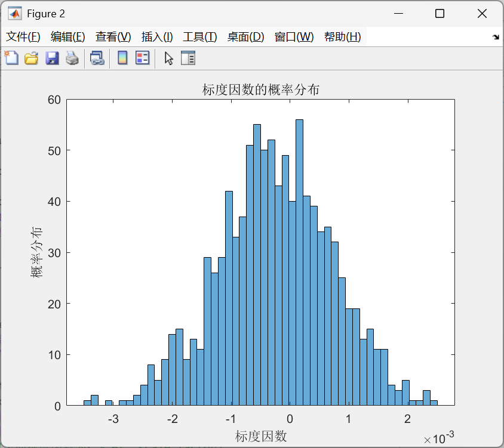Click the dock figure arrow icon
Screen dimensions: 504x448
[x=496, y=37]
